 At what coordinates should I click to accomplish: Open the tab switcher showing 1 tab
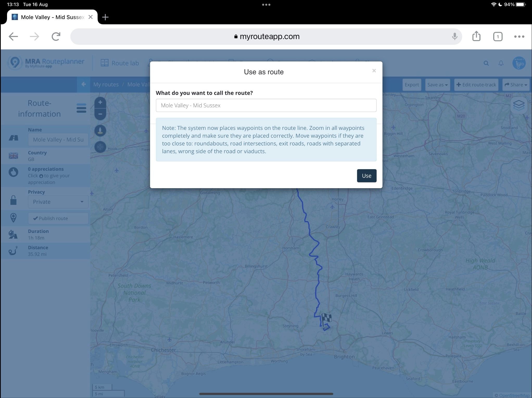click(x=498, y=36)
